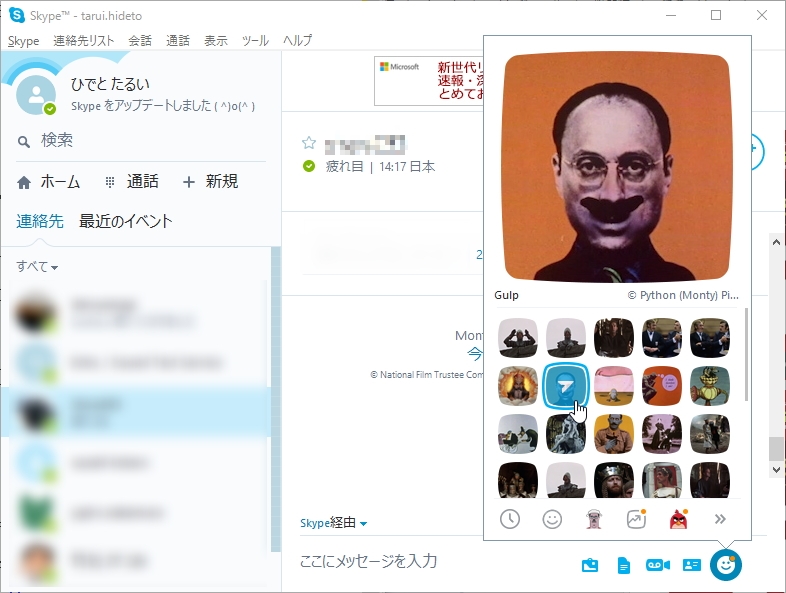786x593 pixels.
Task: Open the ヘルプ menu
Action: point(297,41)
